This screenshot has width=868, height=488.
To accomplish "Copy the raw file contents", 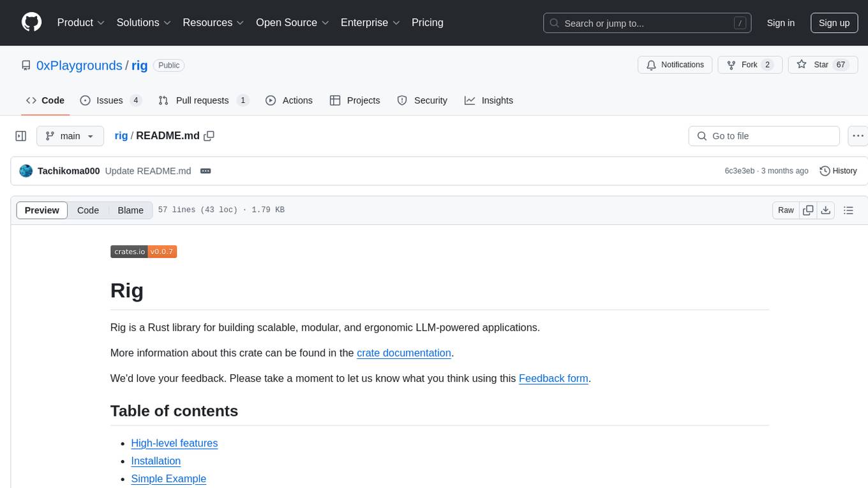I will (x=808, y=210).
